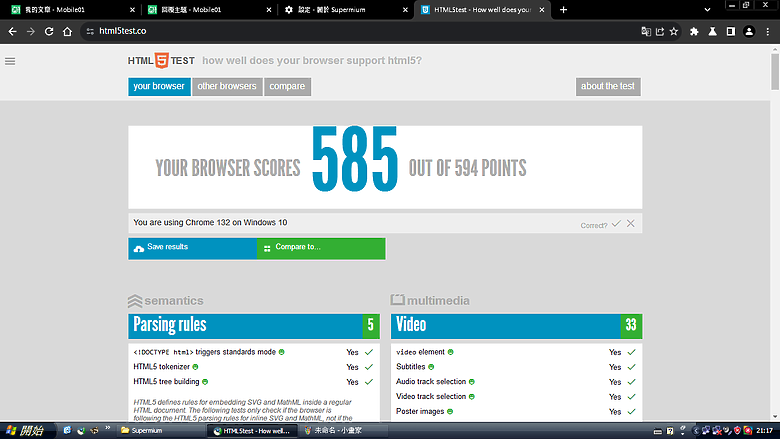
Task: Click the 'semantics' category heading
Action: (166, 301)
